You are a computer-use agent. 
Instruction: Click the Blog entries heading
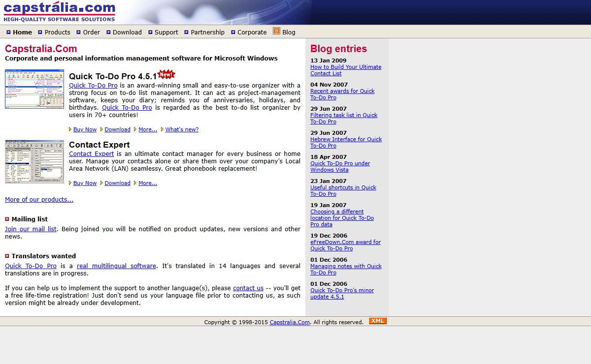point(338,49)
